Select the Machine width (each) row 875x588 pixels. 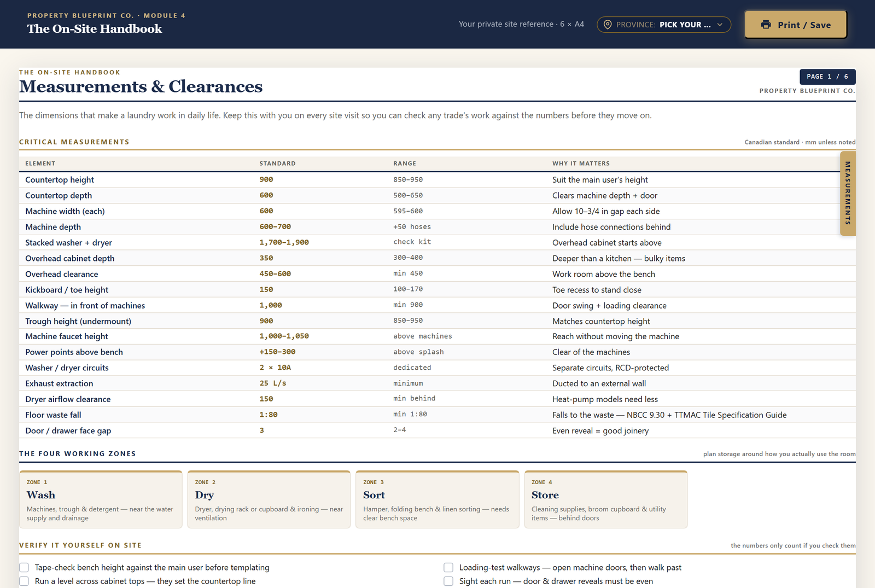click(x=437, y=211)
